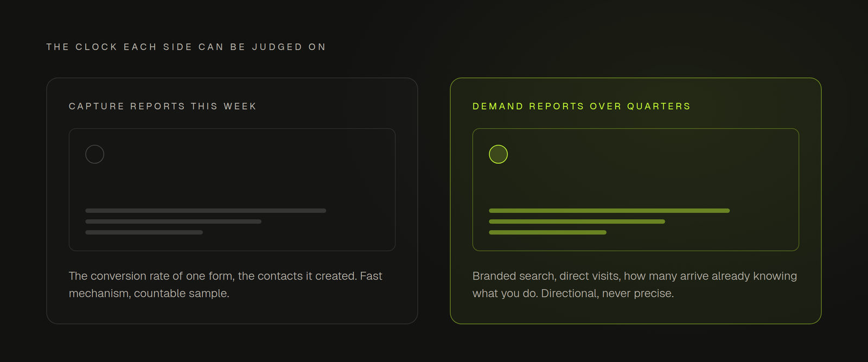Click the Capture card's gray placeholder preview panel
Image resolution: width=868 pixels, height=362 pixels.
pos(232,189)
